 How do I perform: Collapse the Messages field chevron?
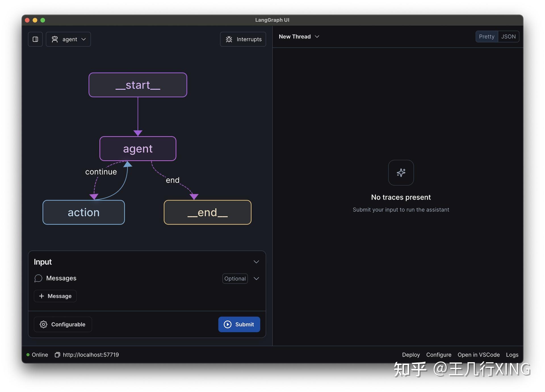[x=256, y=278]
